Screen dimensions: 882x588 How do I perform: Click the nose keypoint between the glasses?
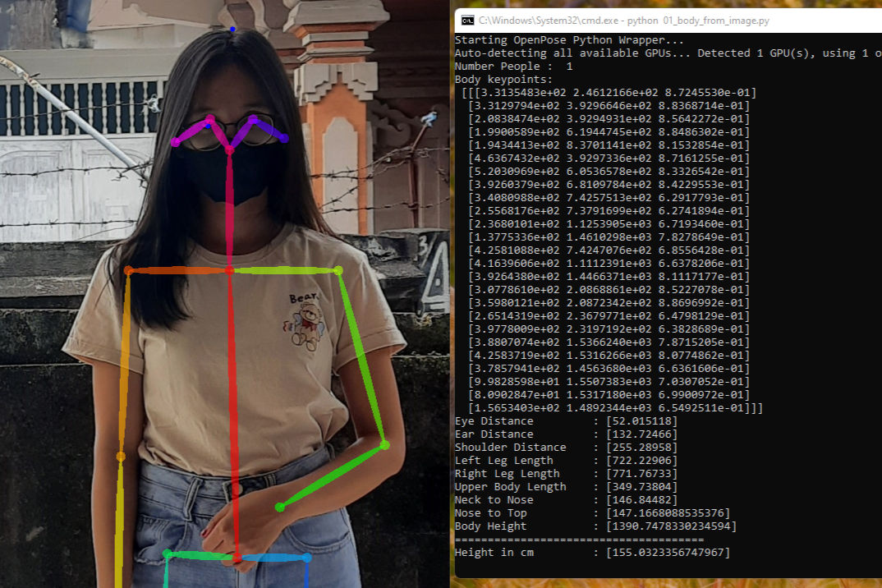229,149
